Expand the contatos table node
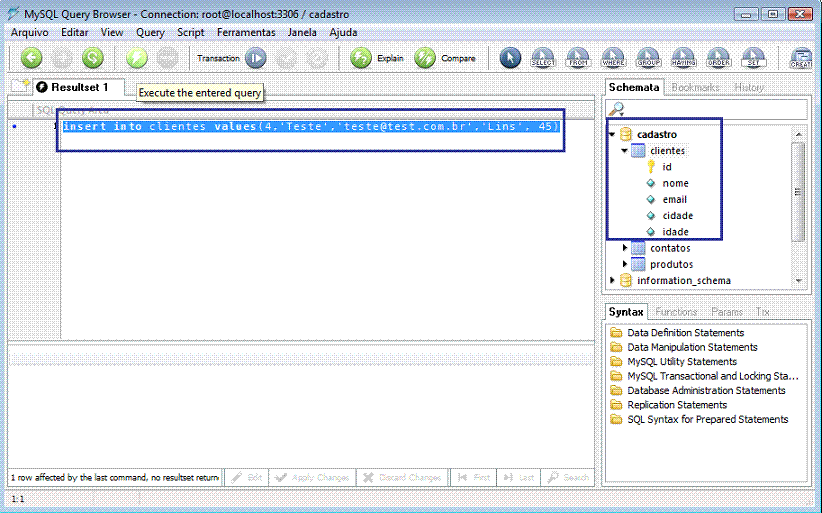This screenshot has width=822, height=513. pos(624,247)
